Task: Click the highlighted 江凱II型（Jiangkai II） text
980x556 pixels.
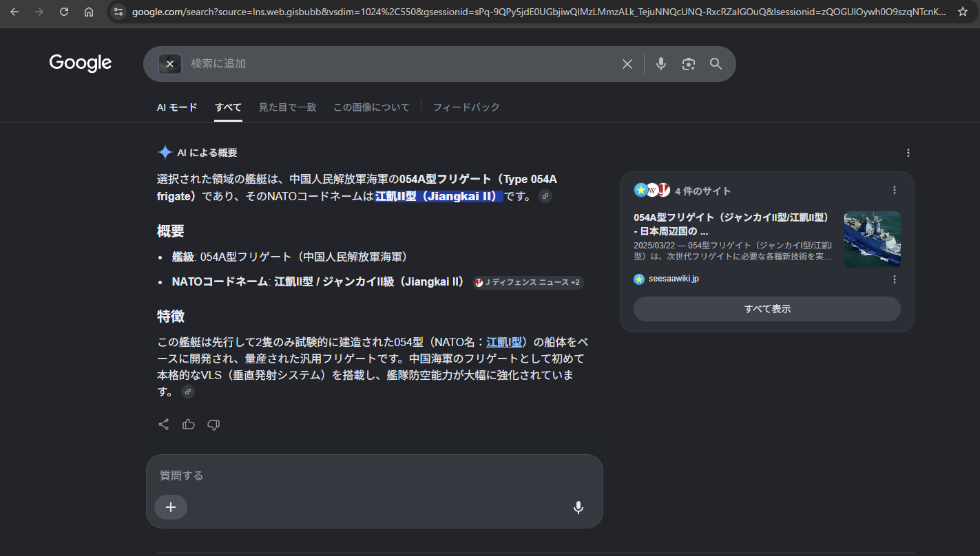Action: 437,197
